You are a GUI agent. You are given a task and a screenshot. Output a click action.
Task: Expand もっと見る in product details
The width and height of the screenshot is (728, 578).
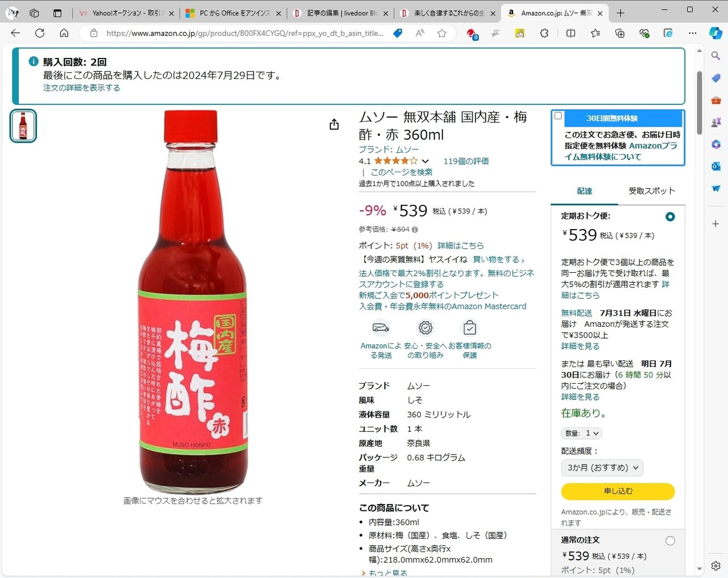pyautogui.click(x=387, y=573)
